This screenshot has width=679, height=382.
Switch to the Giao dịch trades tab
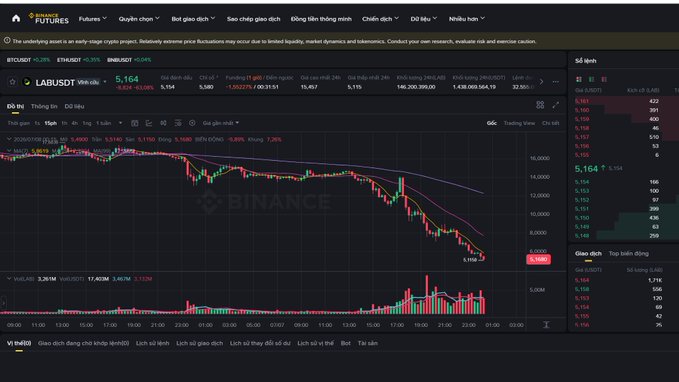tap(588, 253)
